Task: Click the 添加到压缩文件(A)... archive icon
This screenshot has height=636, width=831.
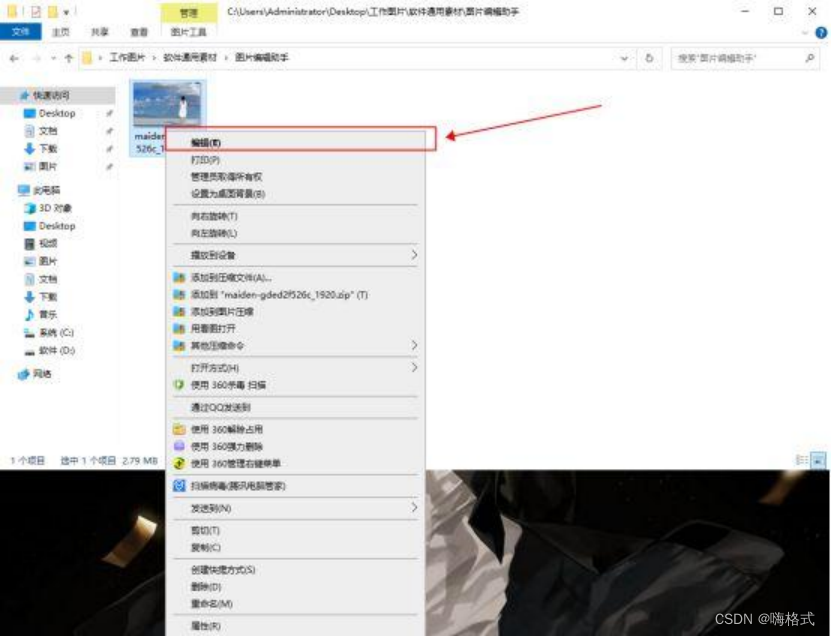Action: click(179, 278)
